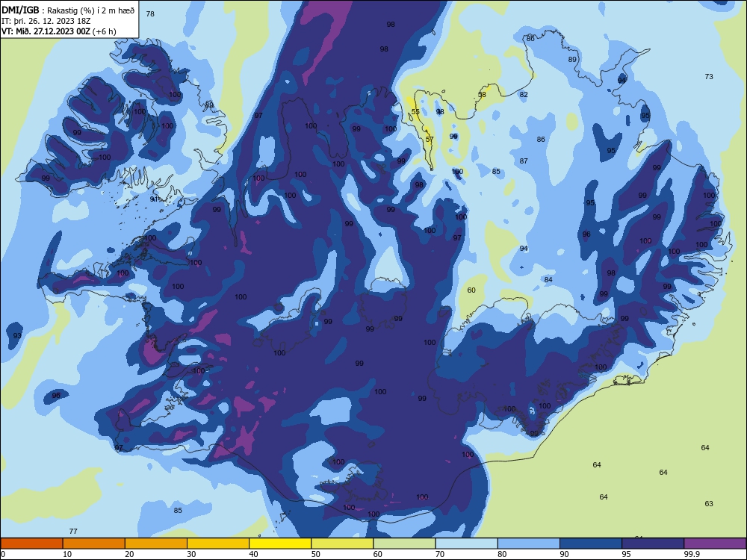Select the 30–40 golden yellow legend swatch
The width and height of the screenshot is (747, 560).
click(218, 544)
